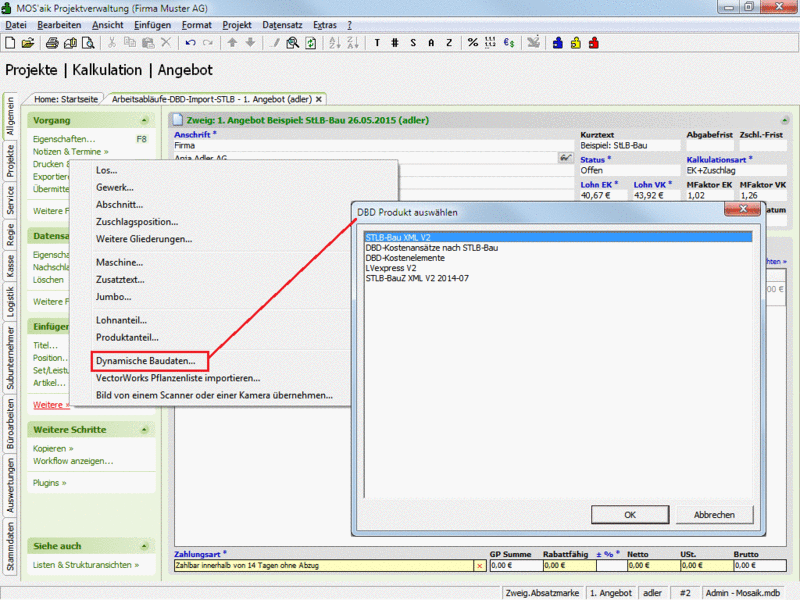Collapse the Vorgang panel section
The image size is (800, 600).
pos(144,120)
